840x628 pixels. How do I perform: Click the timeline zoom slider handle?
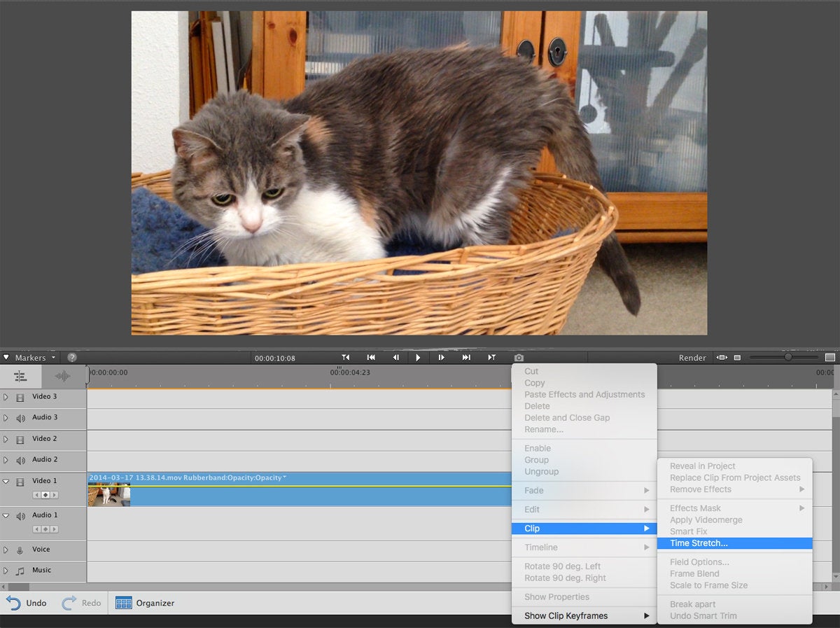coord(788,357)
